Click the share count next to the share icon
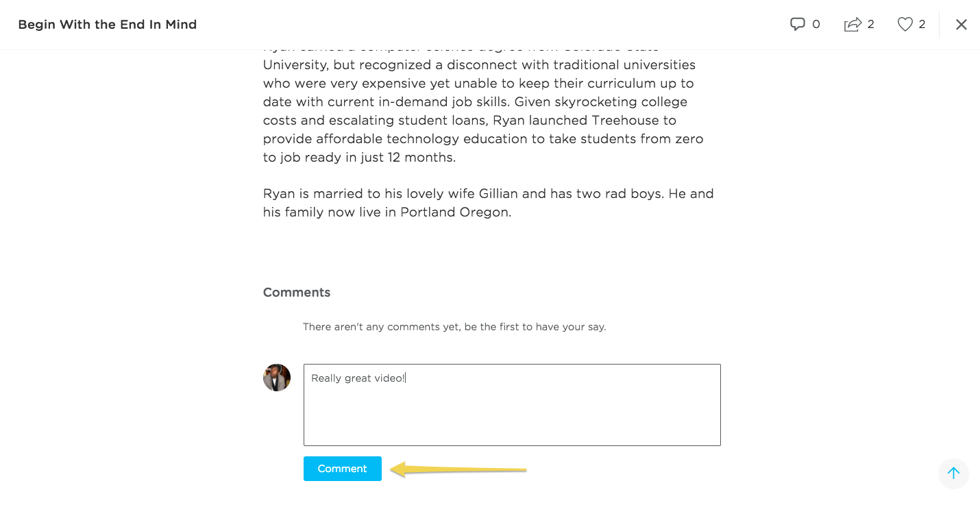The width and height of the screenshot is (980, 505). click(871, 25)
